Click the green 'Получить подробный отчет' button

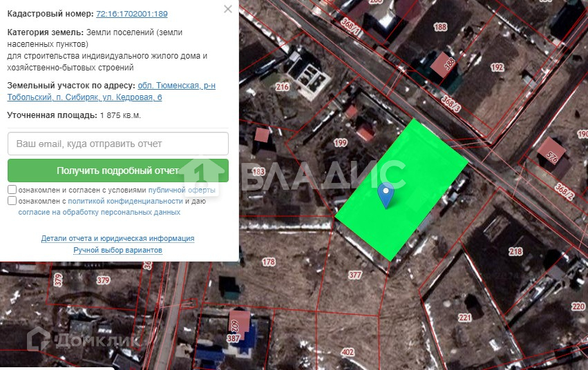point(117,171)
